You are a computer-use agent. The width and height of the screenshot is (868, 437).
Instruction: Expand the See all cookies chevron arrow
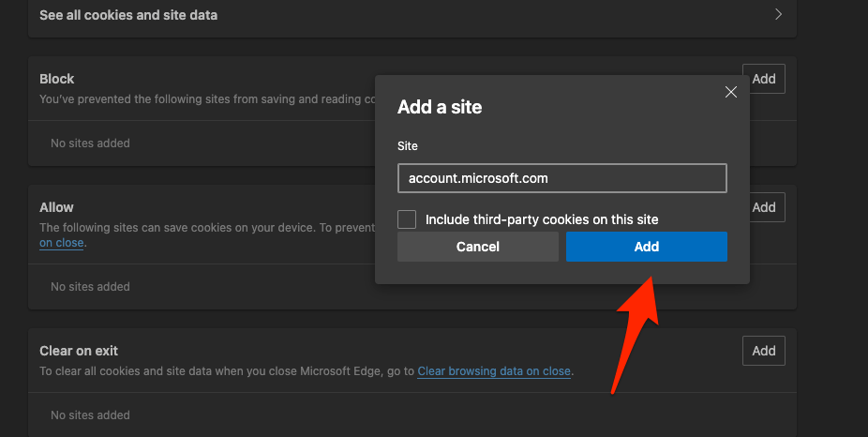[x=777, y=15]
